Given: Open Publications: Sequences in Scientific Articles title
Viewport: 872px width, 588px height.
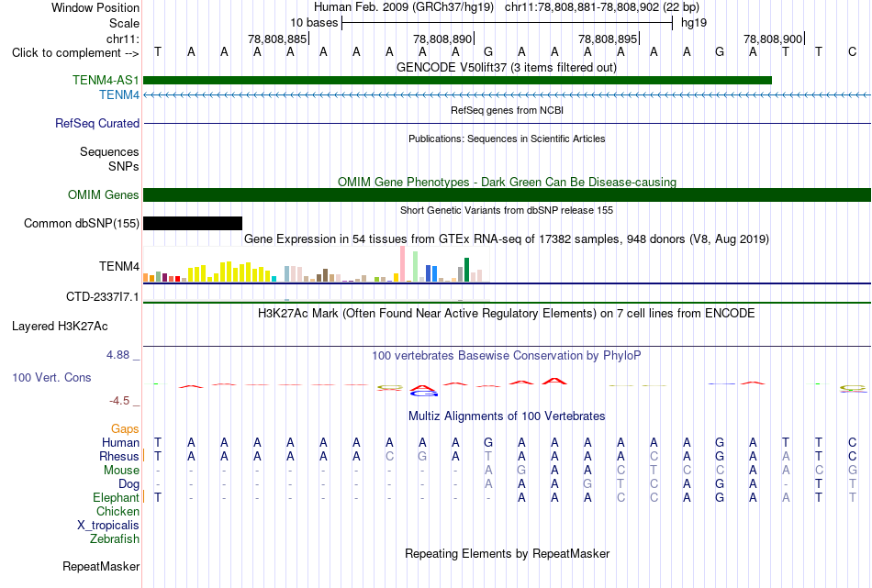Looking at the screenshot, I should [507, 139].
